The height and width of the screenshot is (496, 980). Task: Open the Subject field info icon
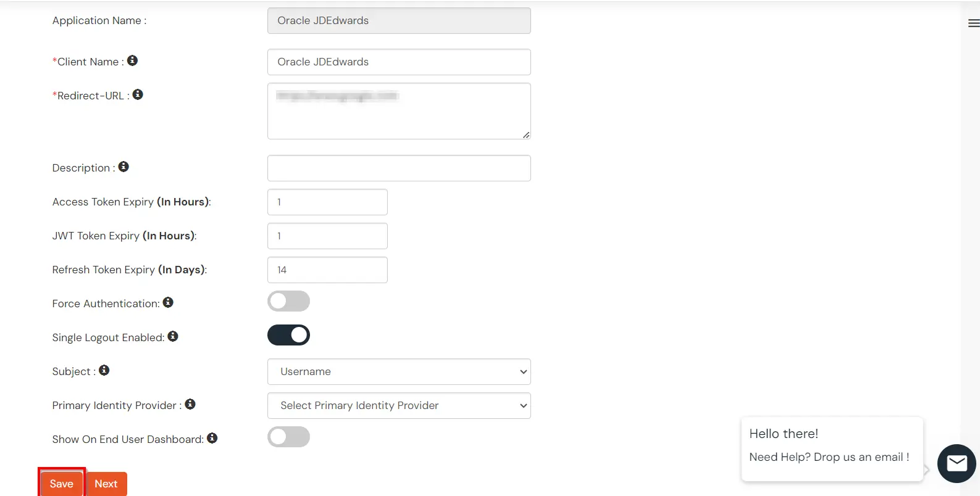pos(104,370)
